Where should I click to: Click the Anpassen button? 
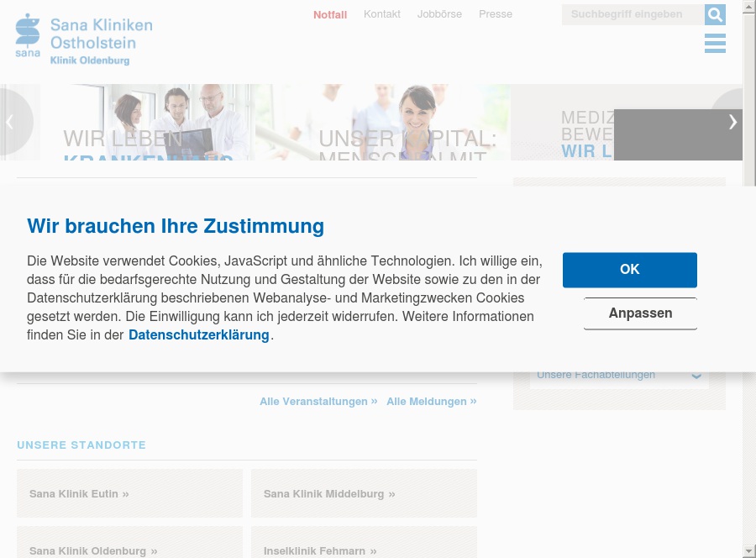click(x=640, y=313)
